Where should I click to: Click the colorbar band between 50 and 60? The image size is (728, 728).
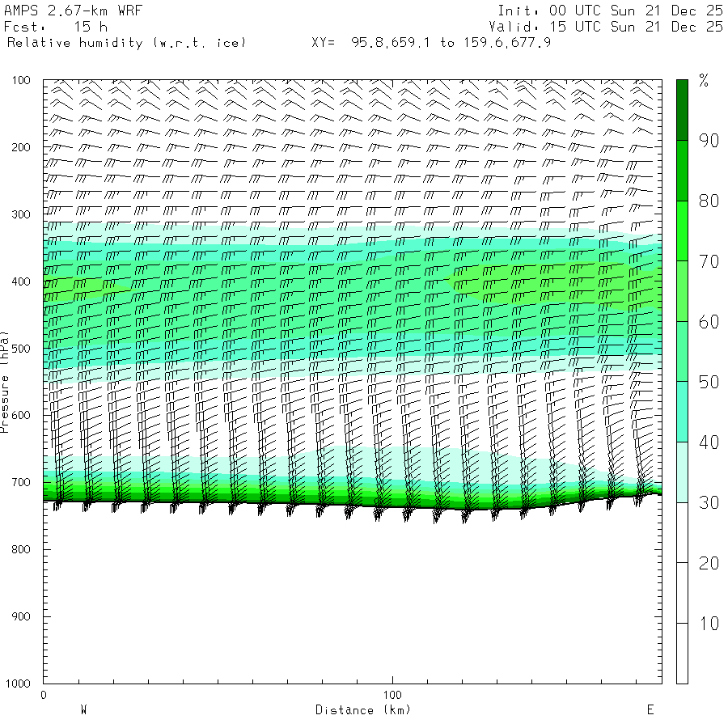point(682,352)
